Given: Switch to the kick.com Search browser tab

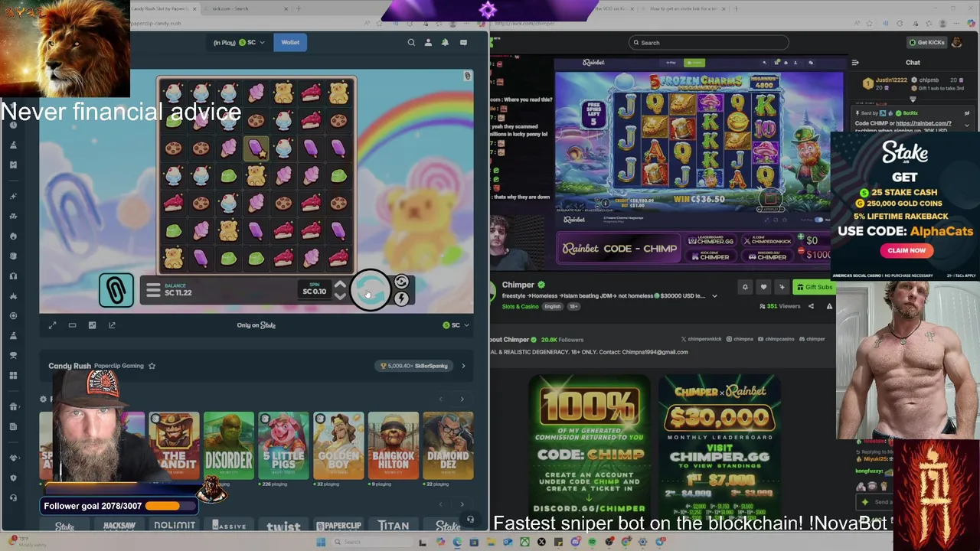Looking at the screenshot, I should click(x=243, y=9).
